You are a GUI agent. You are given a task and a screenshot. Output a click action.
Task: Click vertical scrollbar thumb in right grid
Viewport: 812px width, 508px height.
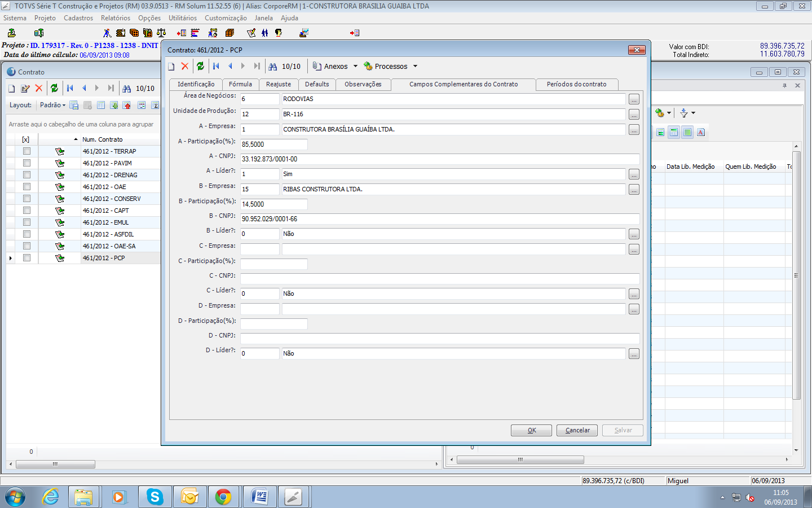(x=796, y=275)
